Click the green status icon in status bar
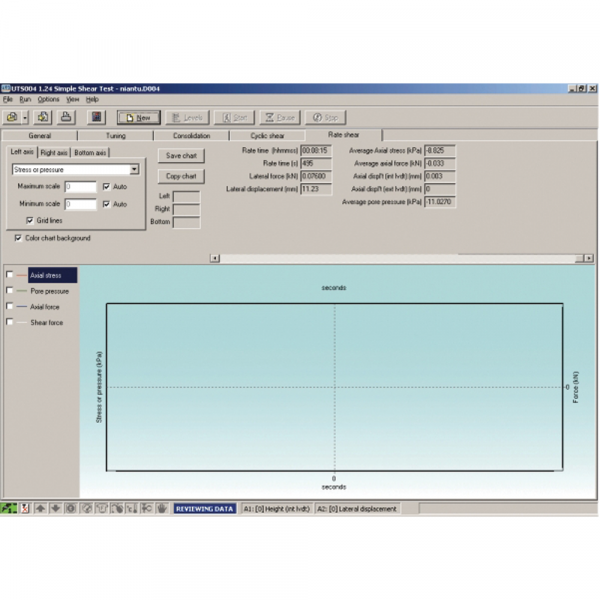Image resolution: width=600 pixels, height=600 pixels. coord(9,508)
